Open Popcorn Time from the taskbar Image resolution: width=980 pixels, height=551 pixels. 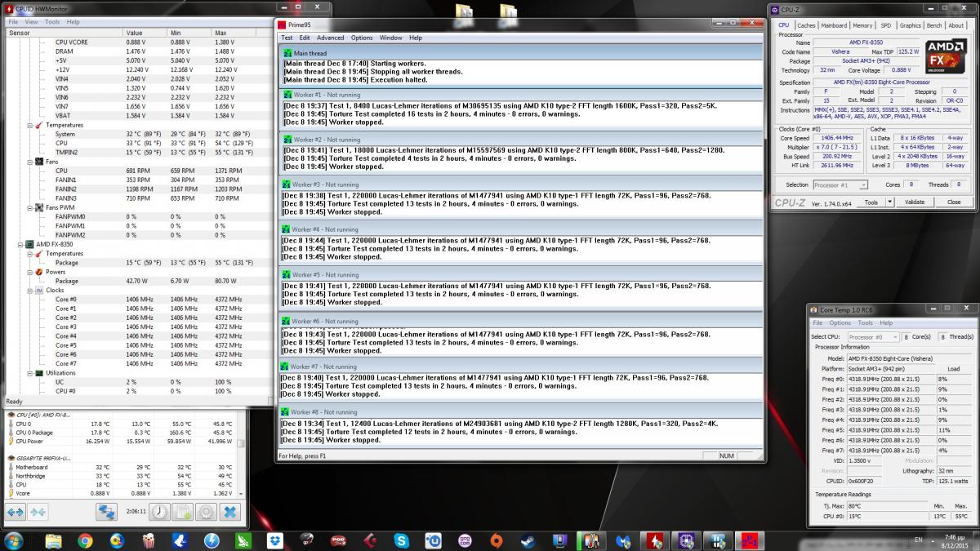(x=149, y=540)
